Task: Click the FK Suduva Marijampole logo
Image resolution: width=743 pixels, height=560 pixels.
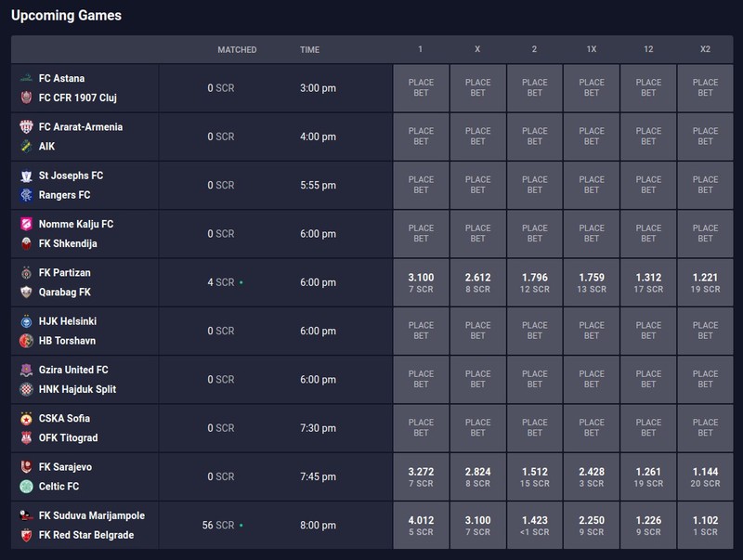Action: click(27, 515)
